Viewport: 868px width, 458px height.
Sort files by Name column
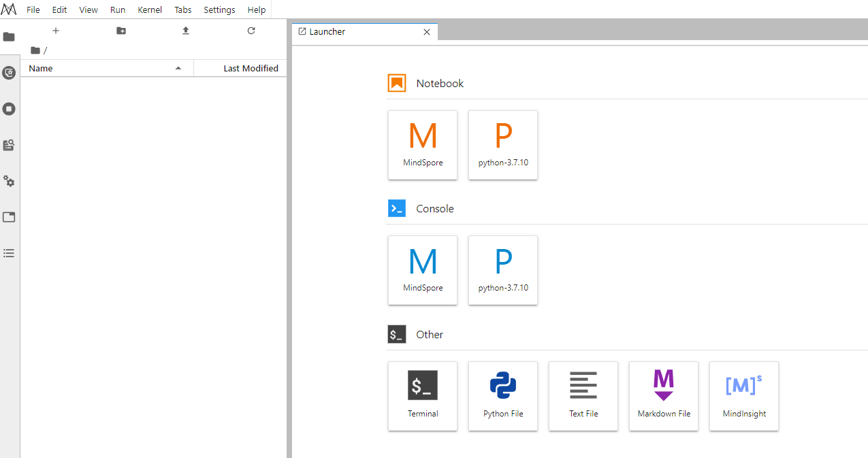pos(107,68)
